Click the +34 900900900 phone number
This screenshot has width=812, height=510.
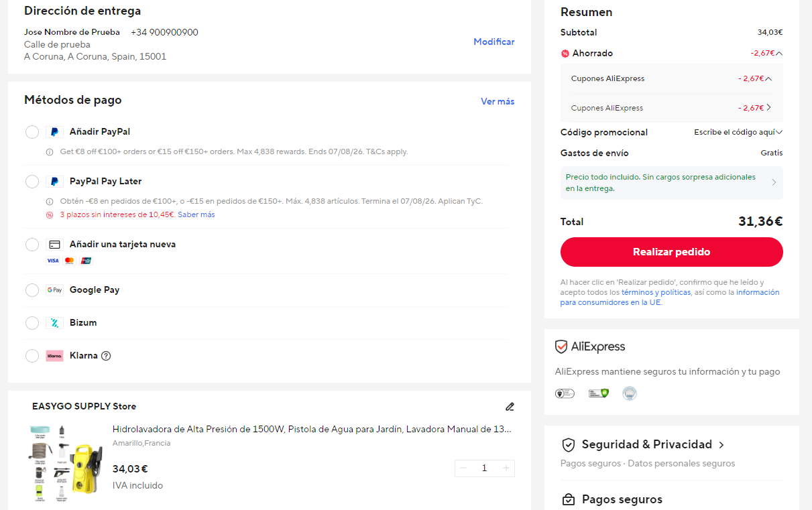(164, 32)
